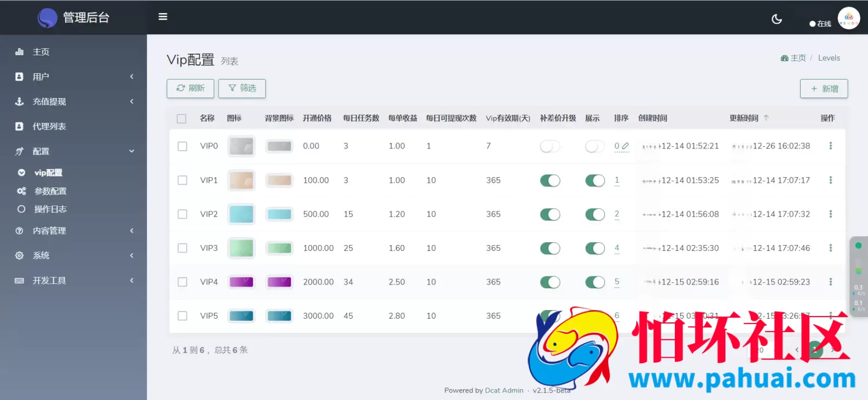
Task: Open the 主页 sidebar item
Action: pyautogui.click(x=73, y=52)
